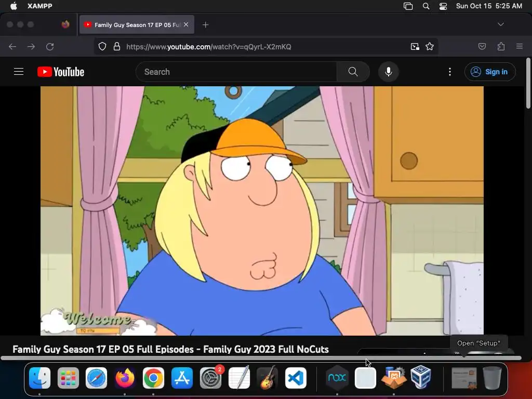Start voice search with microphone icon
The width and height of the screenshot is (532, 399).
pyautogui.click(x=389, y=72)
